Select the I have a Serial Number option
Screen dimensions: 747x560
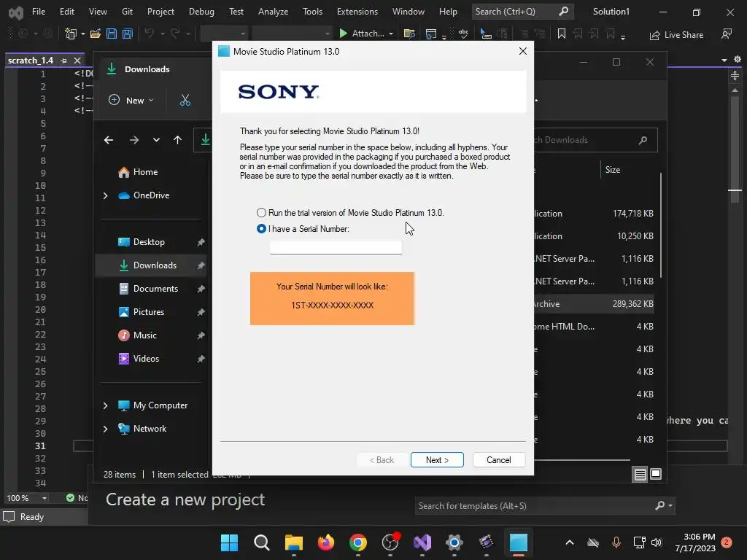[261, 229]
